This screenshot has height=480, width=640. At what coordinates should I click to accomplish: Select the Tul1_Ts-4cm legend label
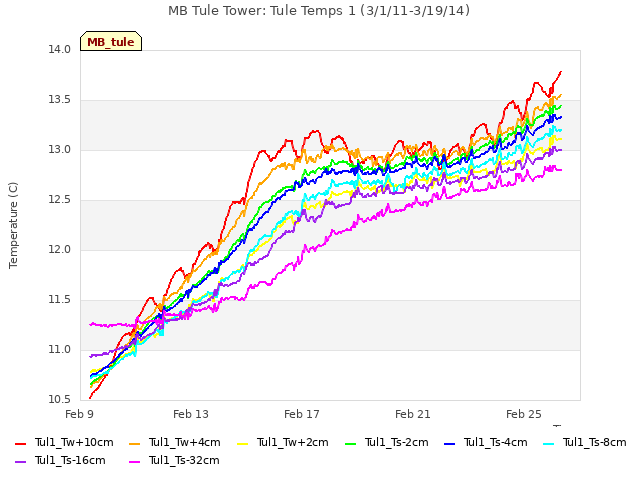[496, 442]
